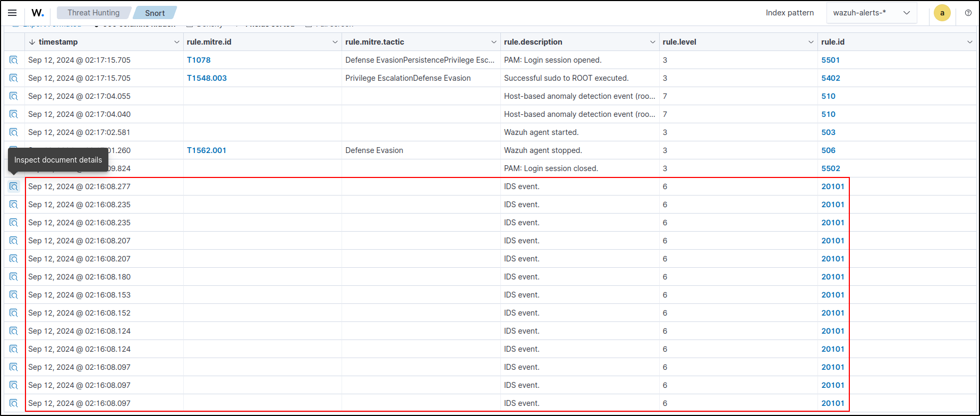
Task: Select the "Privilege EscalationDefense Evasion" tactic cell
Action: [x=421, y=78]
